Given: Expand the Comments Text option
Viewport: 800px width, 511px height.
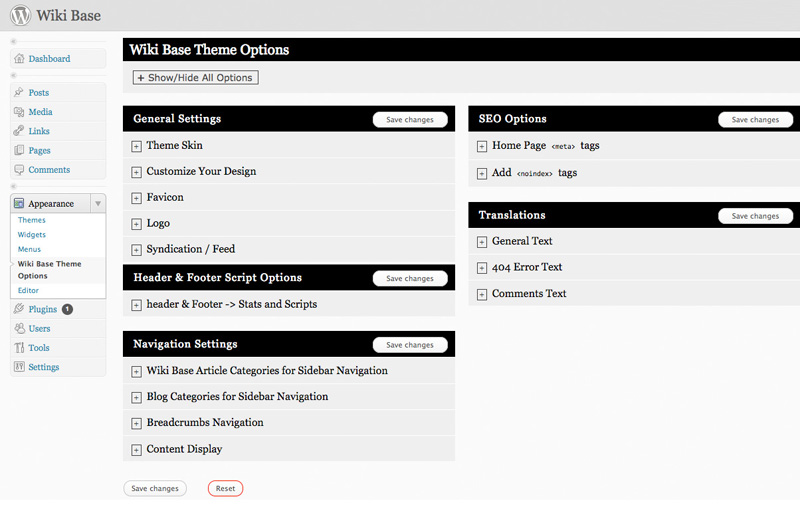Looking at the screenshot, I should (x=482, y=295).
